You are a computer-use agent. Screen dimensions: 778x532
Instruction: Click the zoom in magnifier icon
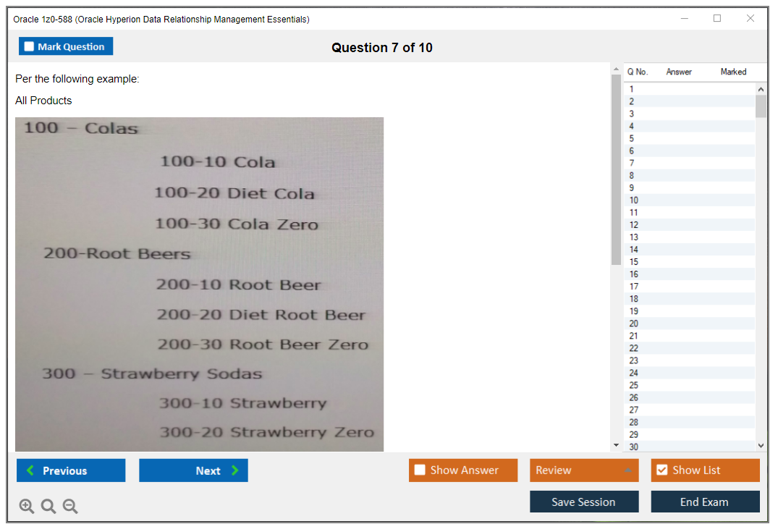point(27,507)
